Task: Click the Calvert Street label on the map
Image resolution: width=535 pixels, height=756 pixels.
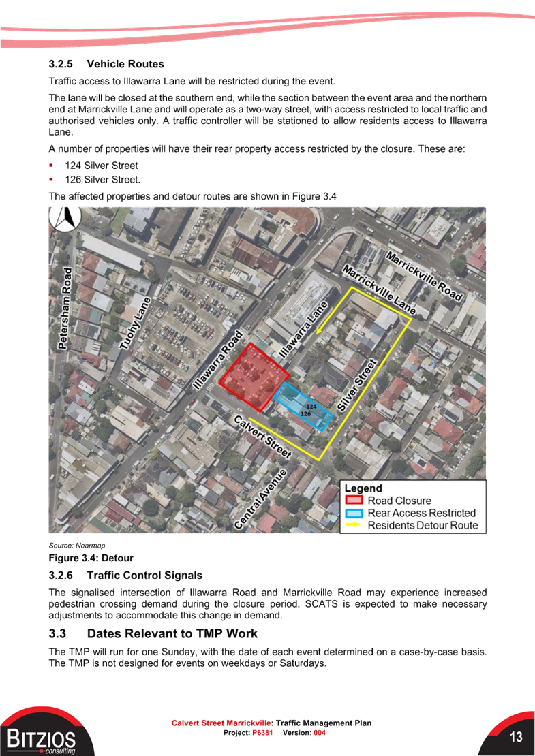Action: pyautogui.click(x=264, y=435)
